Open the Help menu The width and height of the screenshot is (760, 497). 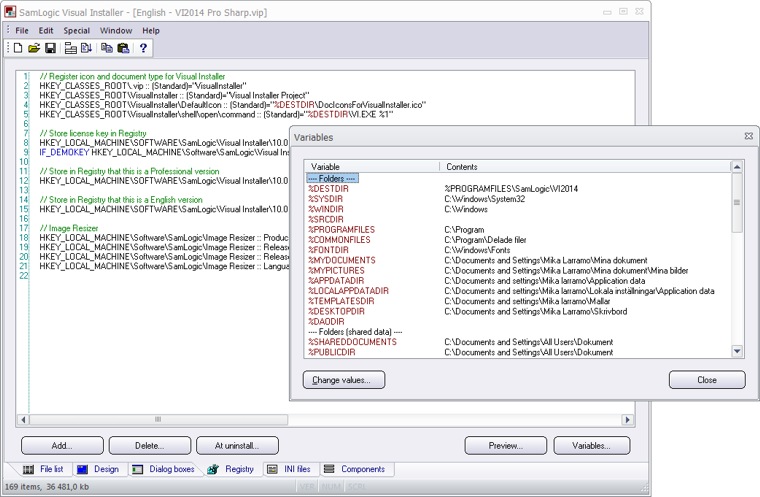click(x=151, y=31)
